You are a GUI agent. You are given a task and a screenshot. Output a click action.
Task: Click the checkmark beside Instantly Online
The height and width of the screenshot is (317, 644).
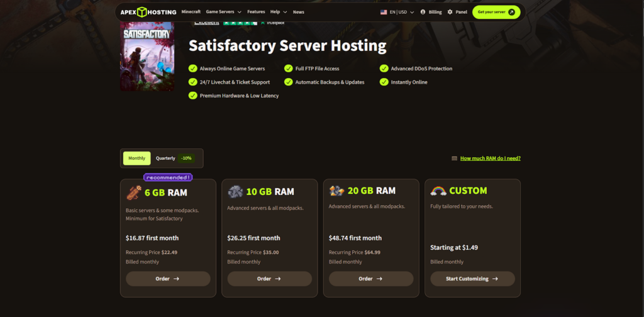[x=384, y=82]
